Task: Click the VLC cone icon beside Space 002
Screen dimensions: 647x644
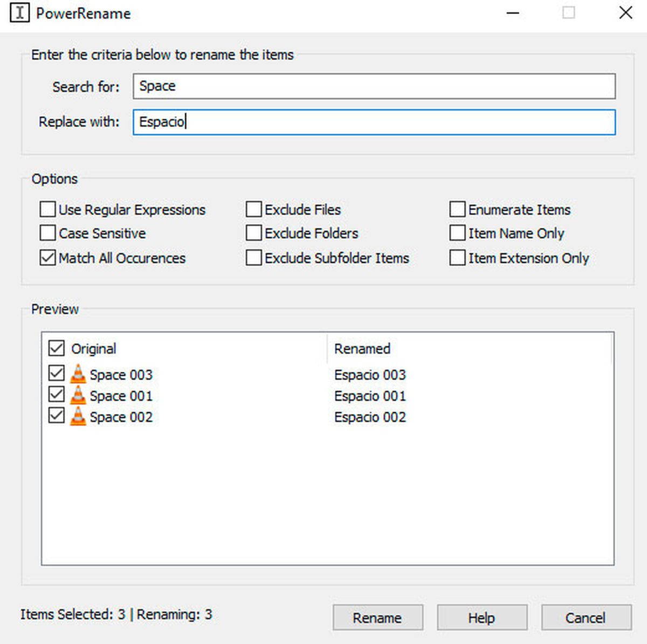Action: [78, 416]
